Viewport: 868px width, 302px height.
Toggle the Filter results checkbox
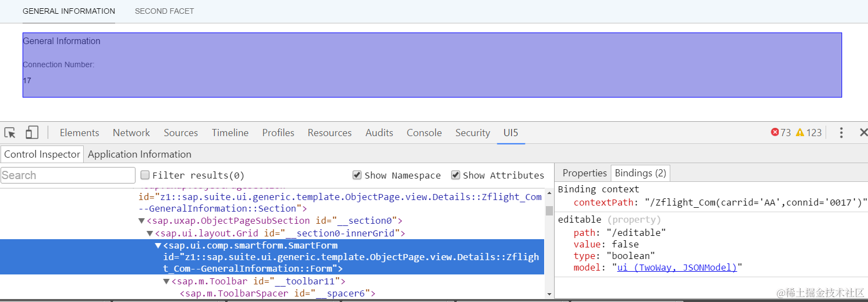click(x=145, y=175)
